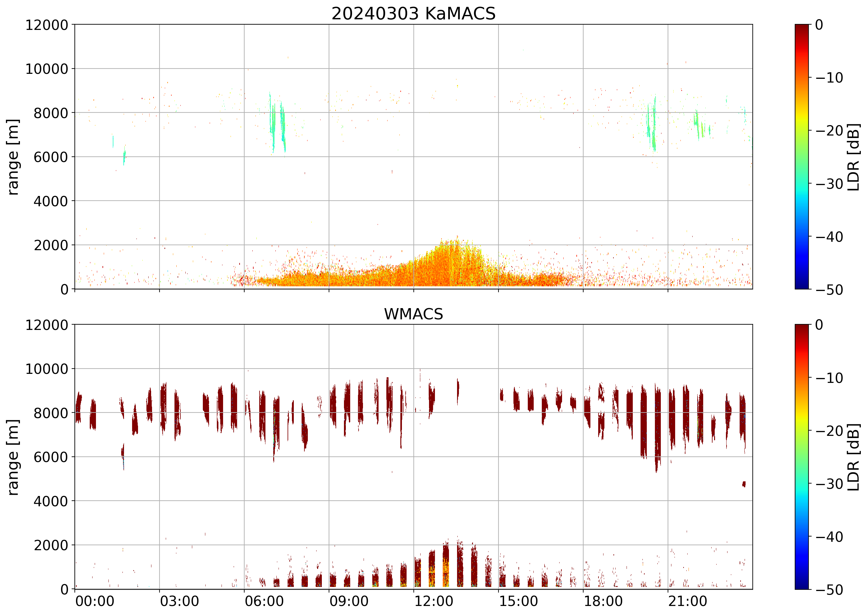Select the 15:00 time axis label
Screen dimensions: 868x615
[518, 601]
